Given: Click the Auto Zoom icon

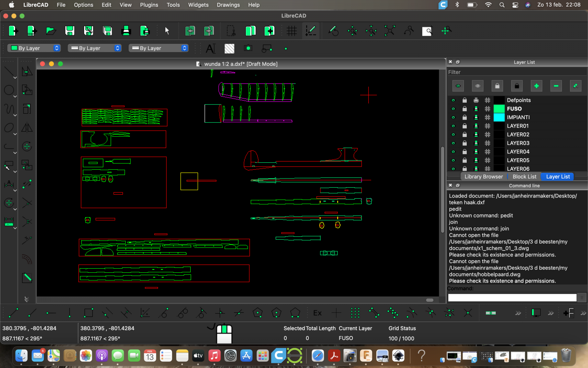Looking at the screenshot, I should pyautogui.click(x=390, y=31).
